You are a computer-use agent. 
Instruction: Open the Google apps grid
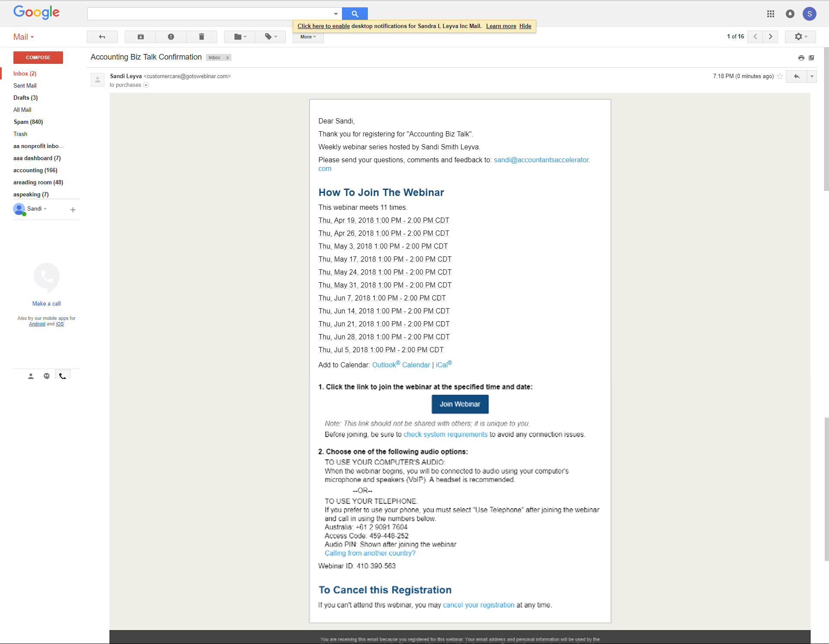tap(770, 14)
